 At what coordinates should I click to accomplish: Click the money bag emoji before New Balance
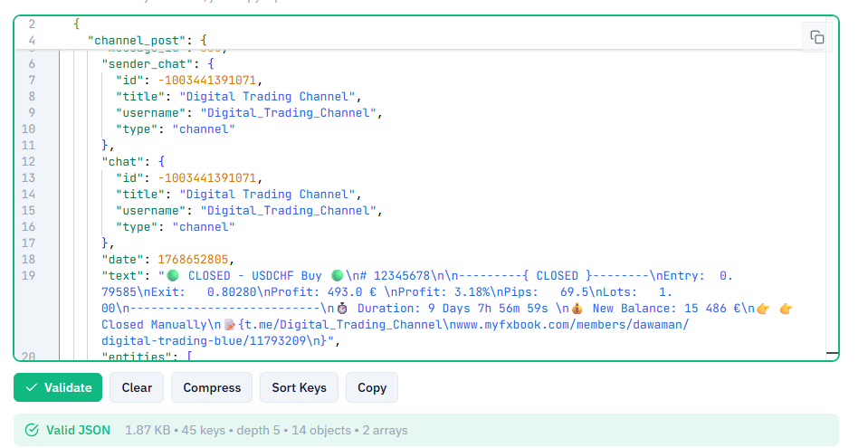577,309
